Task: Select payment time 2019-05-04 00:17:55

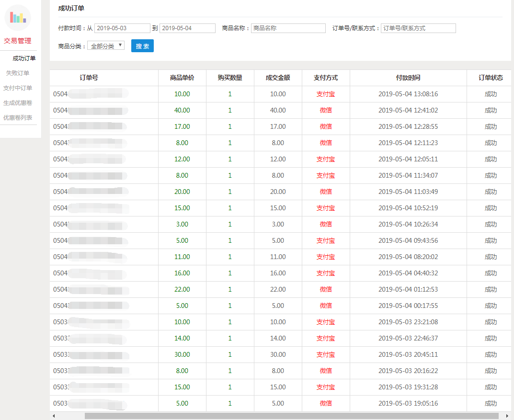Action: 408,306
